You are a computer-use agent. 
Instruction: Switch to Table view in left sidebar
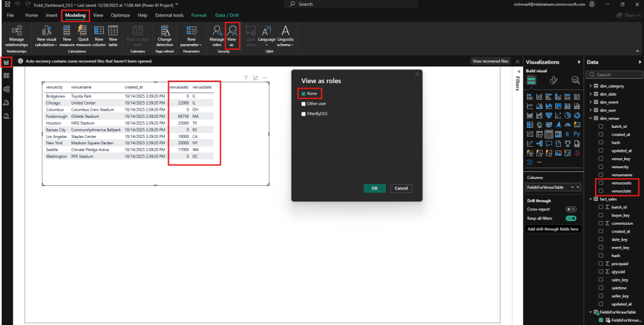[x=6, y=75]
